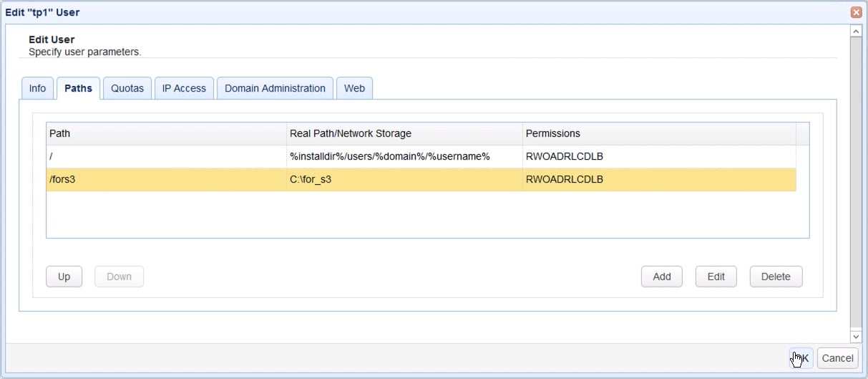
Task: Select the Paths tab
Action: pos(78,88)
